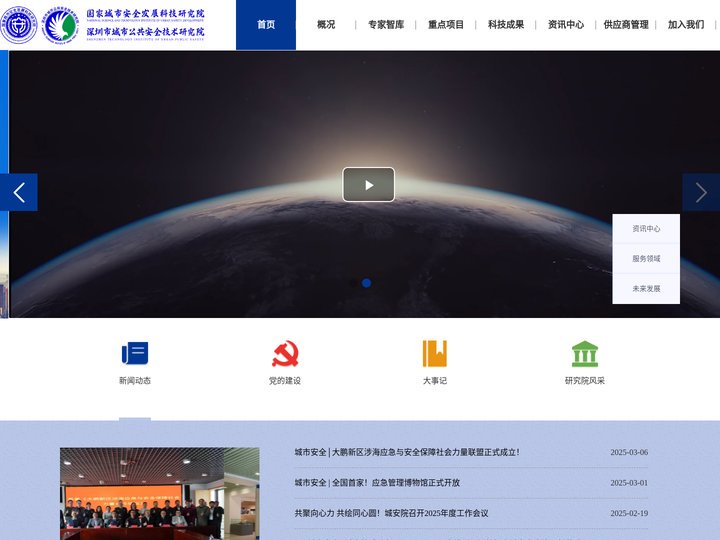Open the 重点项目 menu item
Image resolution: width=720 pixels, height=540 pixels.
point(446,25)
